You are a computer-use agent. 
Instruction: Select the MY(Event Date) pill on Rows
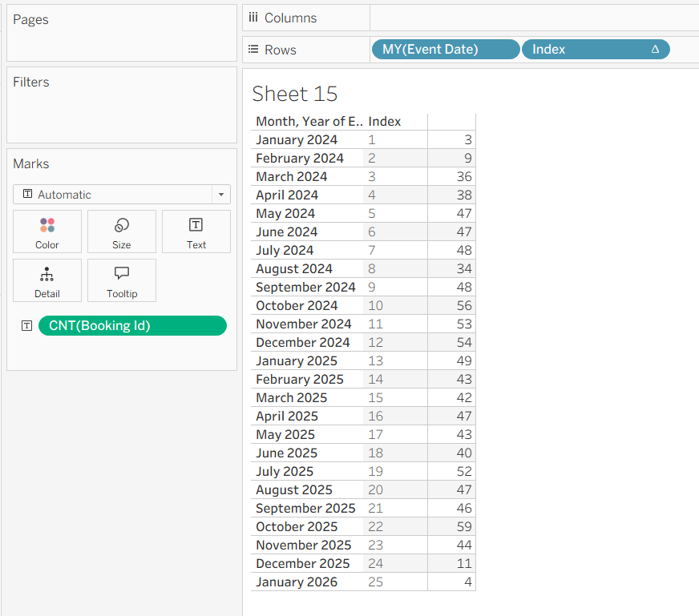point(445,50)
